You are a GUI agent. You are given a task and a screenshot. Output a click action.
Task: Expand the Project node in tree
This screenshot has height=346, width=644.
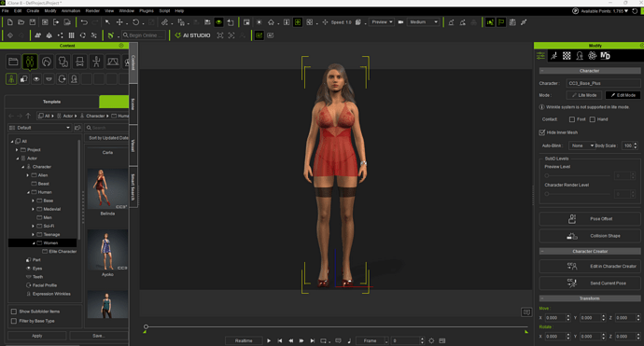click(17, 150)
